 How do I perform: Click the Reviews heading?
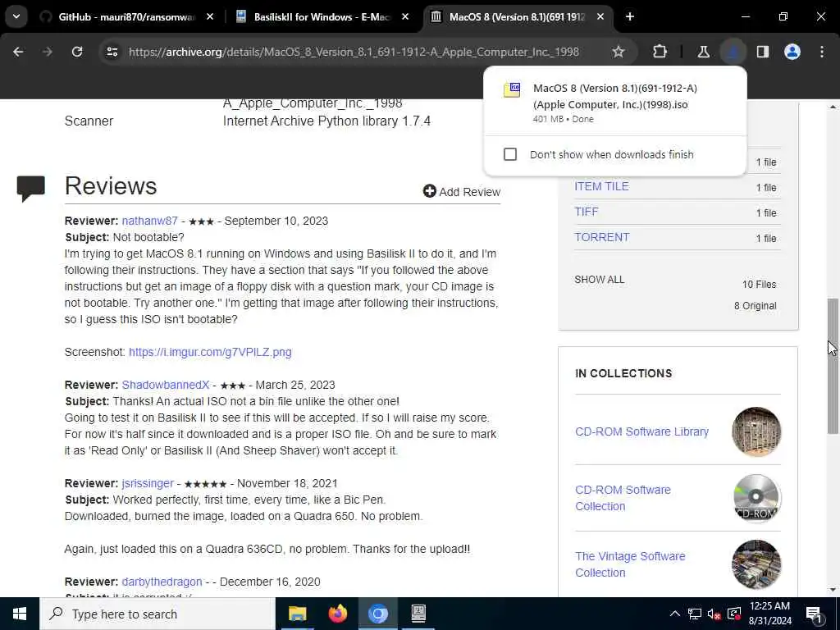click(x=111, y=186)
